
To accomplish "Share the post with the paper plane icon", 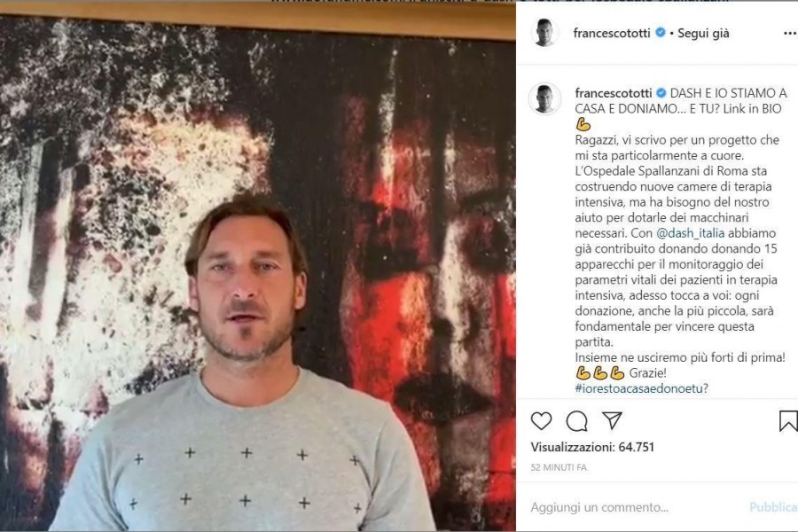I will (612, 420).
